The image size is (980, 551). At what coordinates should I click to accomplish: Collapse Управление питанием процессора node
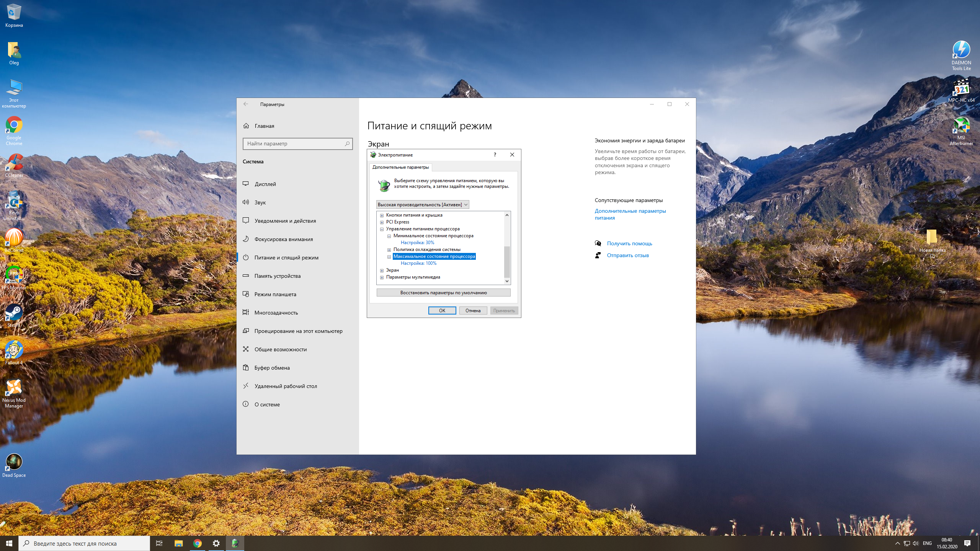382,229
